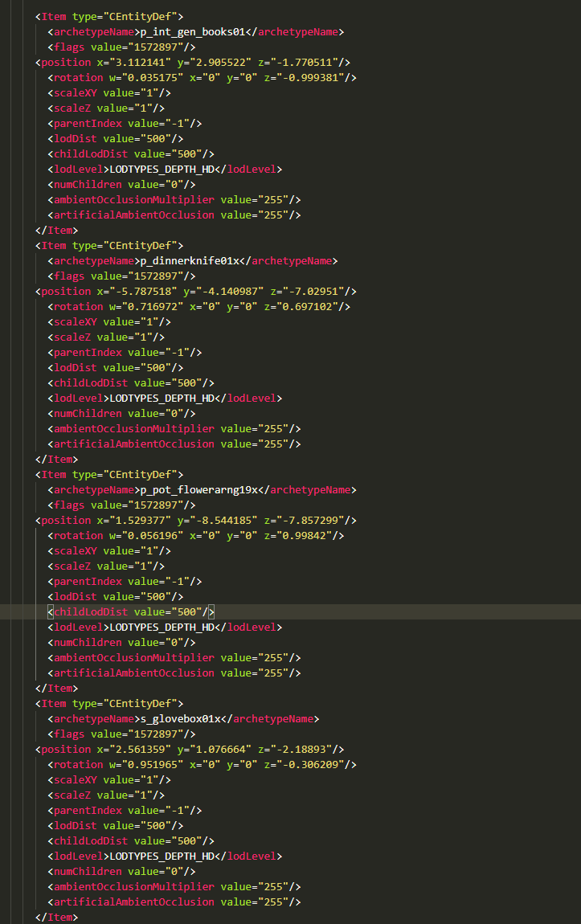Viewport: 581px width, 924px height.
Task: Click the rotation w value "0.035175"
Action: tap(153, 78)
